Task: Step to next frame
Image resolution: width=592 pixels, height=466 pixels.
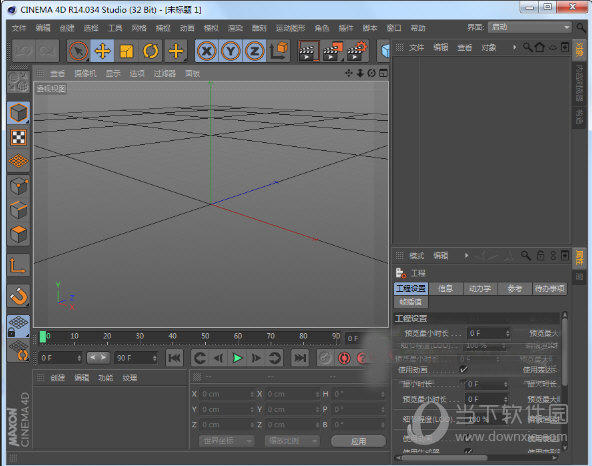Action: [256, 358]
